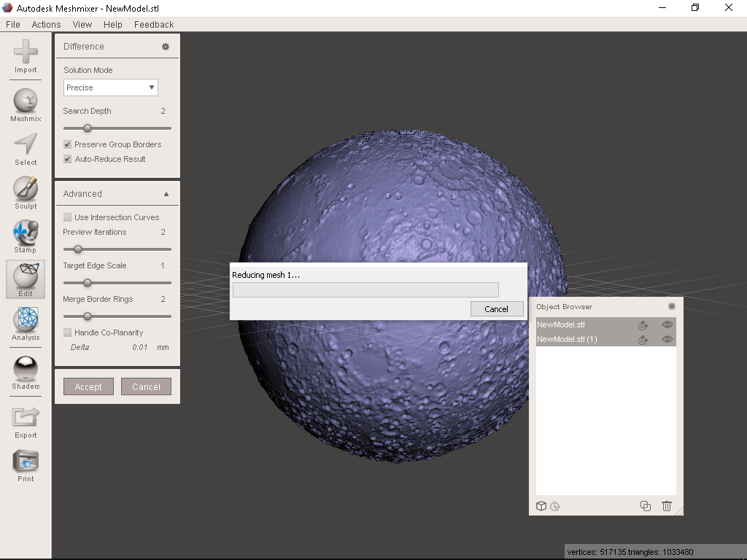Viewport: 747px width, 560px height.
Task: Open the Export tool
Action: pos(26,422)
